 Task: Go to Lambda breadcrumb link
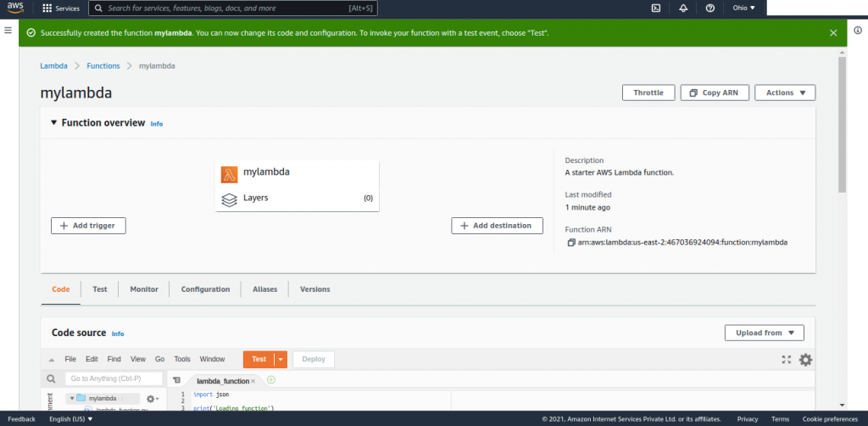click(53, 66)
